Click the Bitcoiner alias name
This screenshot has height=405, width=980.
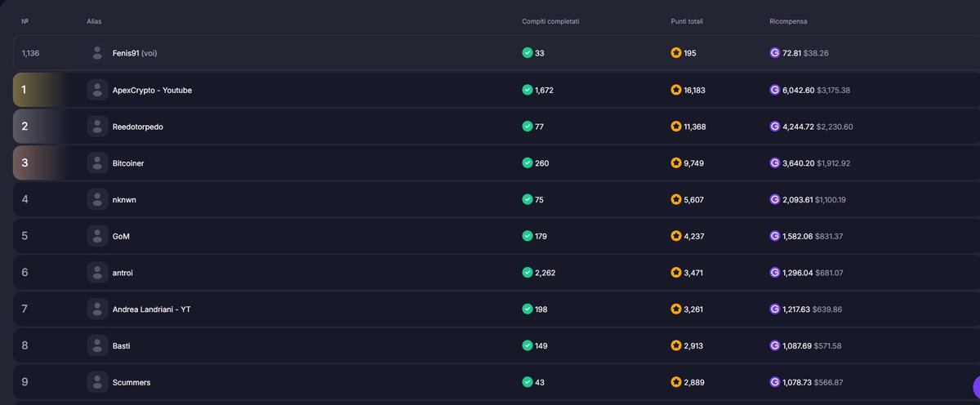pyautogui.click(x=128, y=163)
